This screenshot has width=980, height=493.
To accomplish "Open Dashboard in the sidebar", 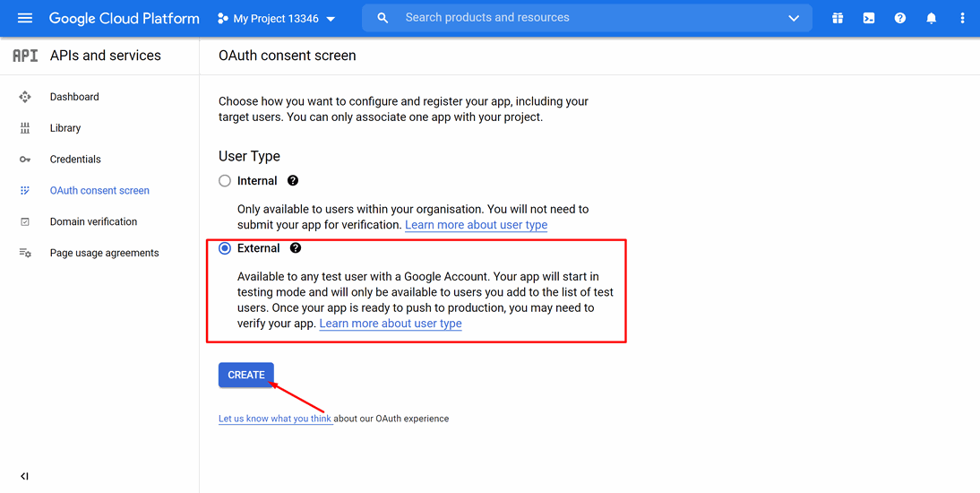I will point(74,97).
